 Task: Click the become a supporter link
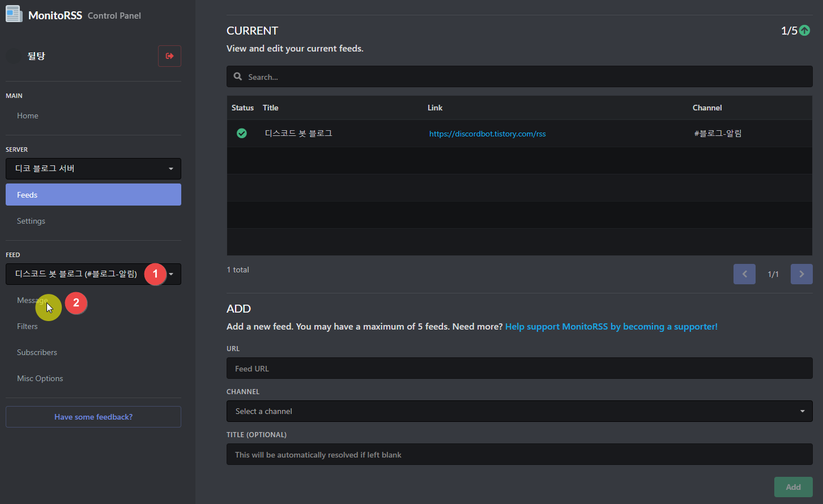tap(611, 327)
